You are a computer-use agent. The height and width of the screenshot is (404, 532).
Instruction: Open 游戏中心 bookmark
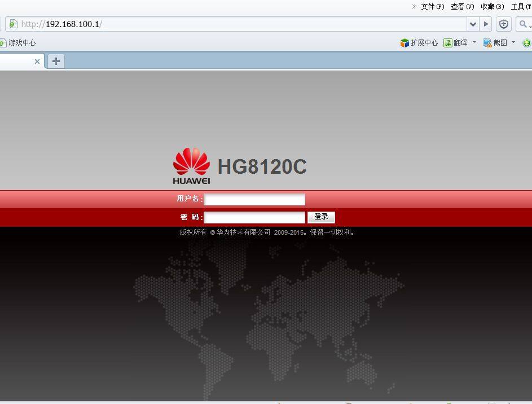click(18, 43)
